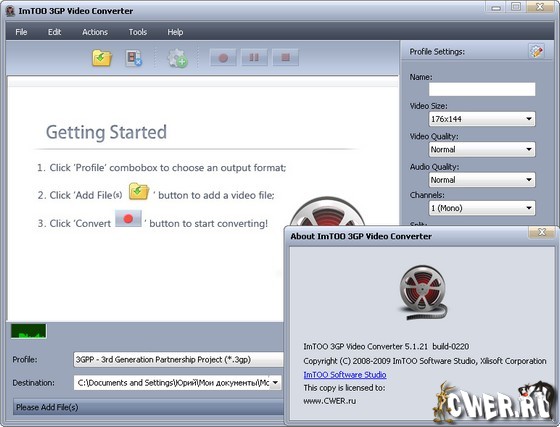Click the Remove file filmstrip toolbar icon
Screen dimensions: 560x427
coord(134,58)
